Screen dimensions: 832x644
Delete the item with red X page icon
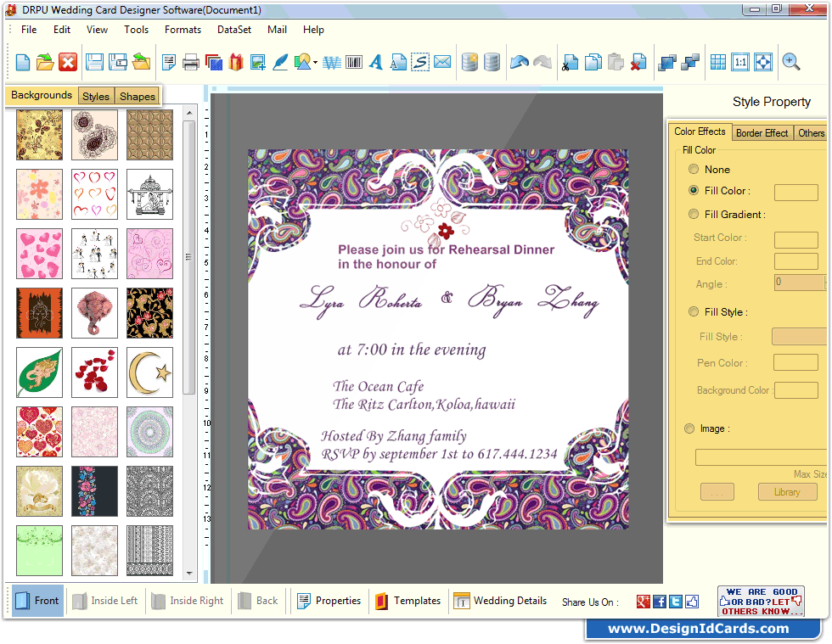tap(638, 63)
